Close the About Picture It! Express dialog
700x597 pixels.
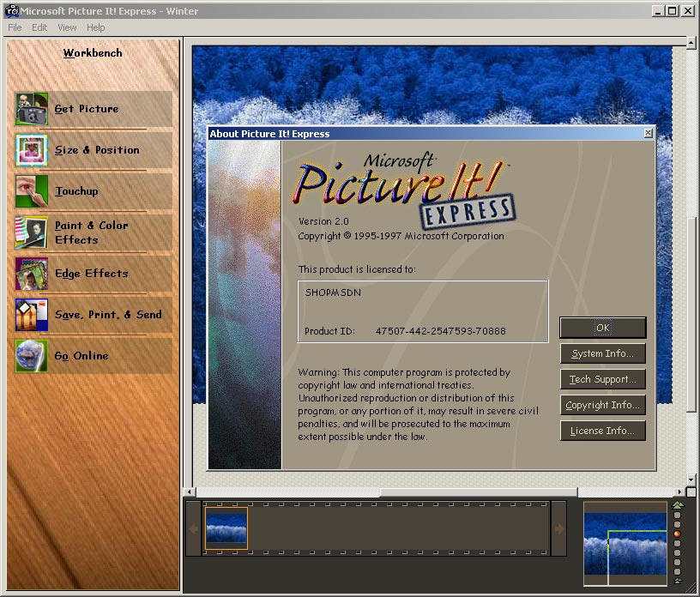pos(649,133)
